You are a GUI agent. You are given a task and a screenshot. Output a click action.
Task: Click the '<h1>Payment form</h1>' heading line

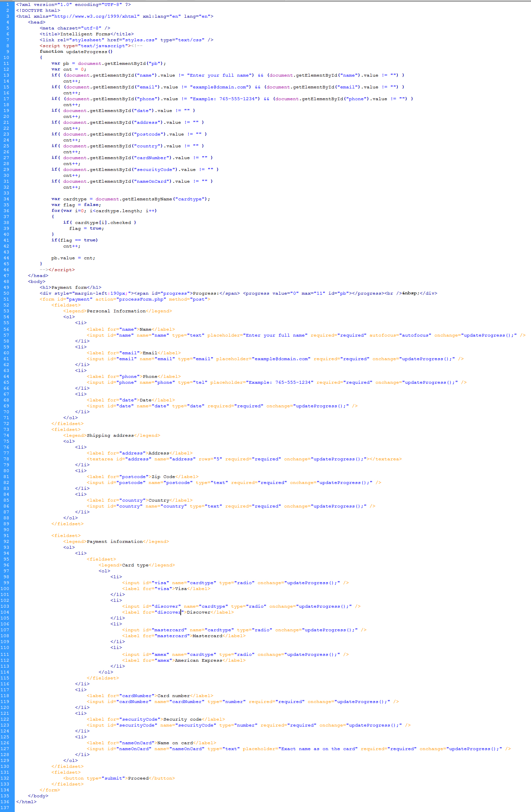pos(71,287)
